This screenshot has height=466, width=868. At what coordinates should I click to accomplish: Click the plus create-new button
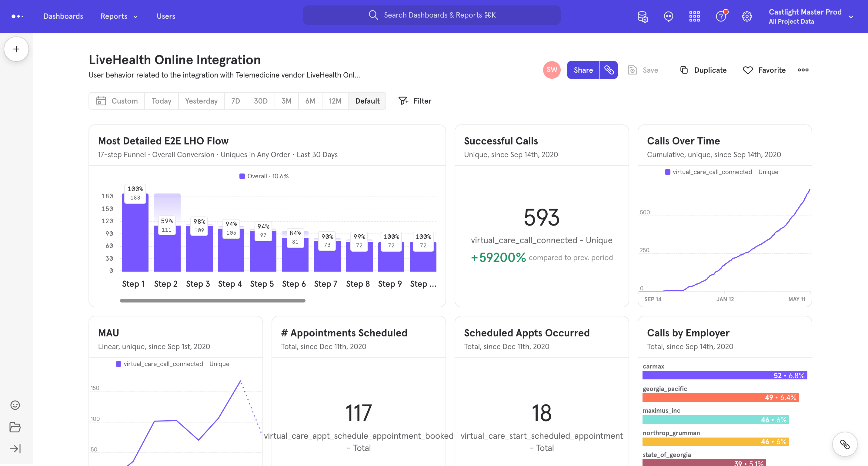click(16, 49)
